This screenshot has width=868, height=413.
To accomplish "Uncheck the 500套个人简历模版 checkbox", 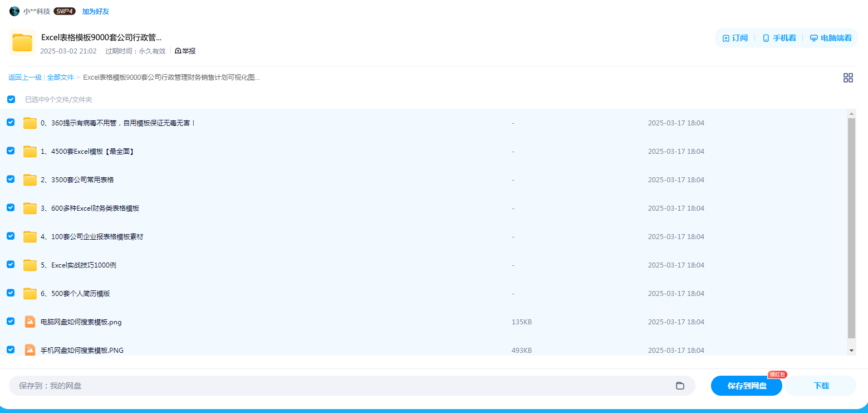I will (11, 293).
